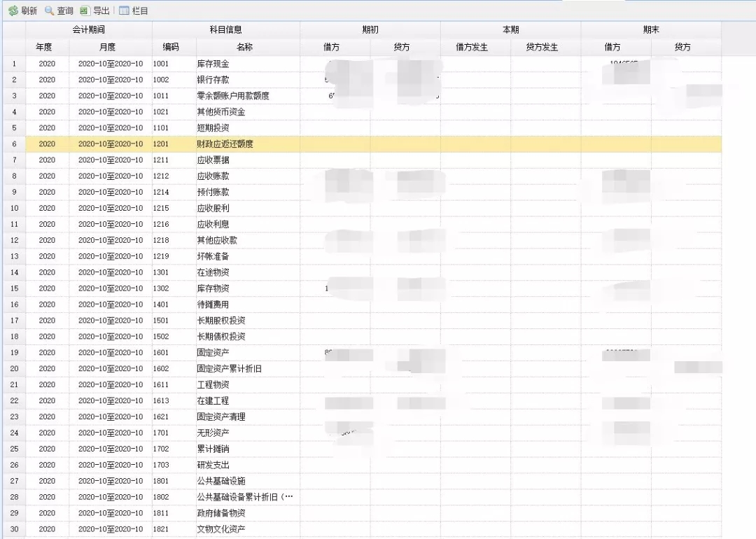
Task: Click the 栏目 toolbar label
Action: 140,10
